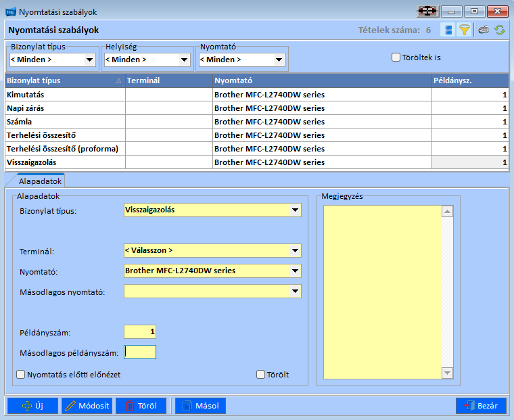Click the Másol copy button
Screen dimensions: 514x420
200,406
